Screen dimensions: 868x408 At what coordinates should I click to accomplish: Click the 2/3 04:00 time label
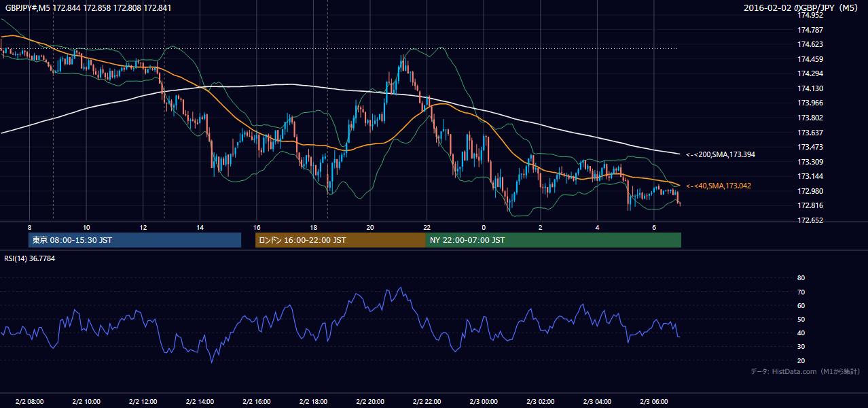click(x=597, y=402)
